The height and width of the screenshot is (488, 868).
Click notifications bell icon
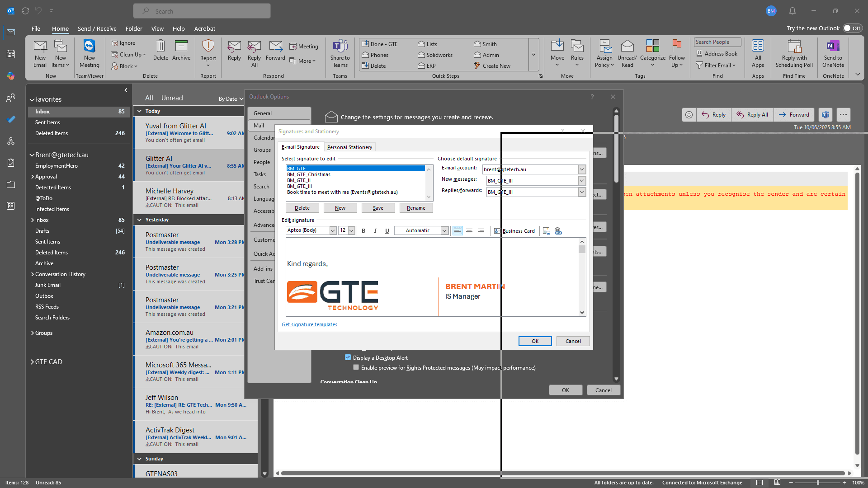point(793,11)
